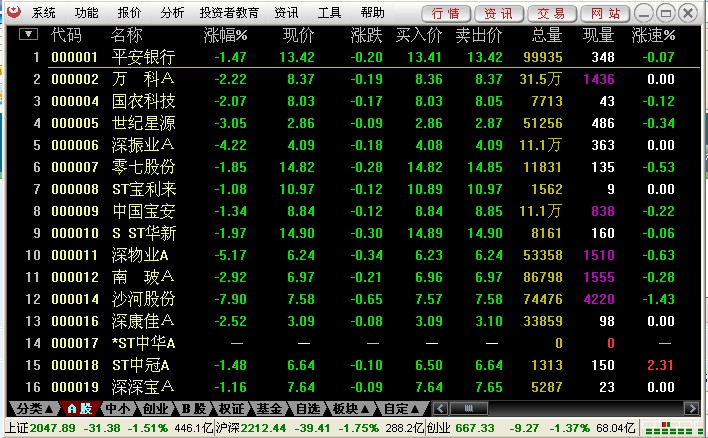Open the 报价 menu
The image size is (708, 438).
129,13
